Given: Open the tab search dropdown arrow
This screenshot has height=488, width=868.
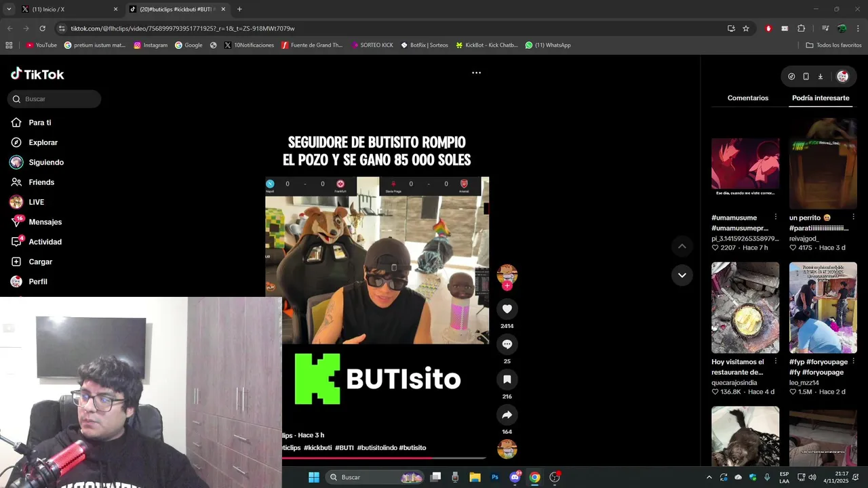Looking at the screenshot, I should click(9, 9).
